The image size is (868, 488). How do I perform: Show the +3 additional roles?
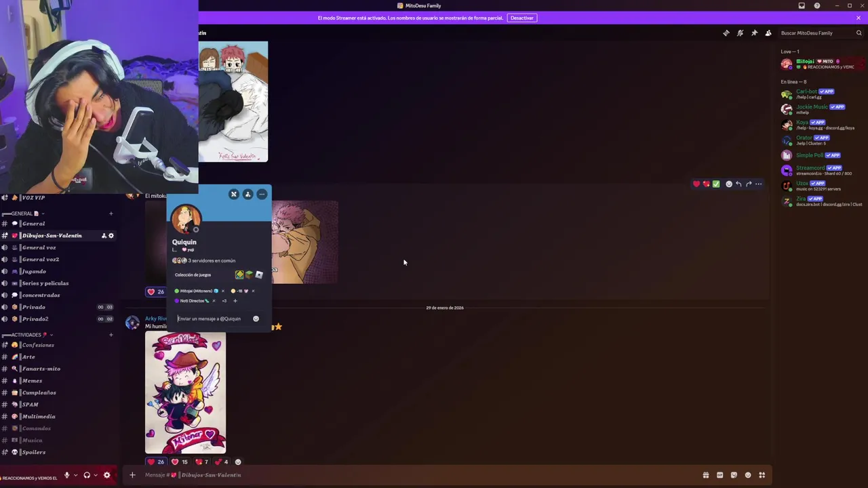[224, 300]
